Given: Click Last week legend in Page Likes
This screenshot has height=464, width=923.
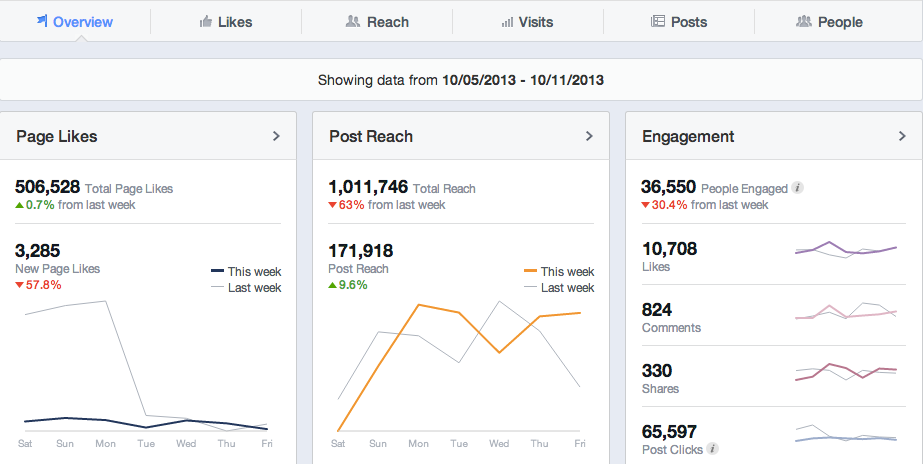Looking at the screenshot, I should pos(246,288).
